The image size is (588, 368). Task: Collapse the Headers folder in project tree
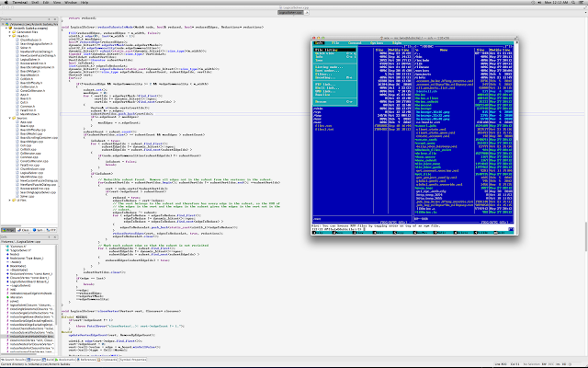pyautogui.click(x=10, y=36)
